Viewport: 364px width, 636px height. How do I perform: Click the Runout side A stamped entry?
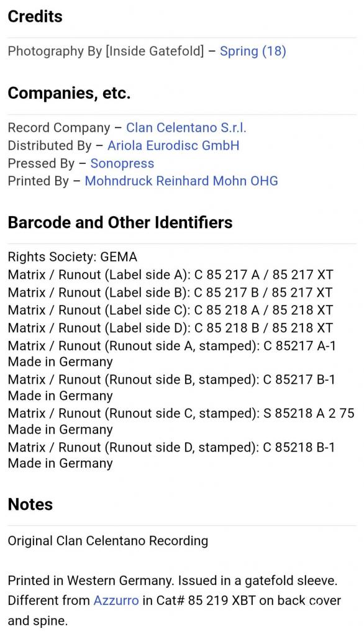click(x=171, y=353)
